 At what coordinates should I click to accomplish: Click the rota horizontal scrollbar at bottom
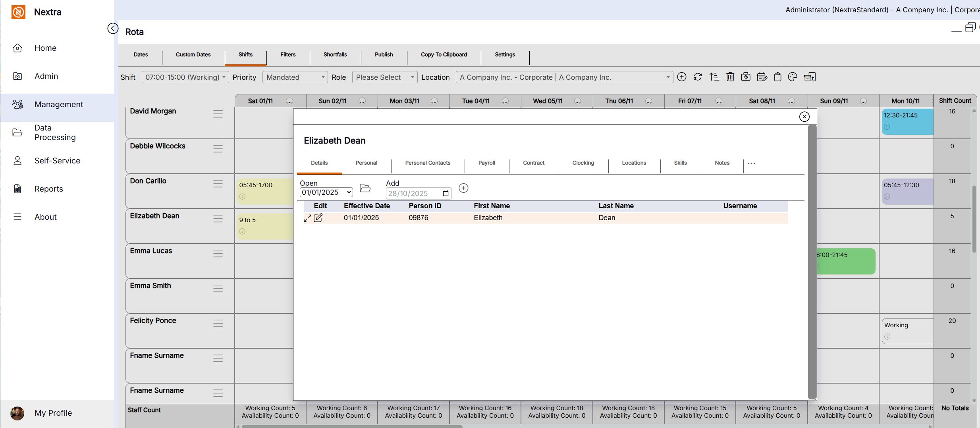point(353,426)
